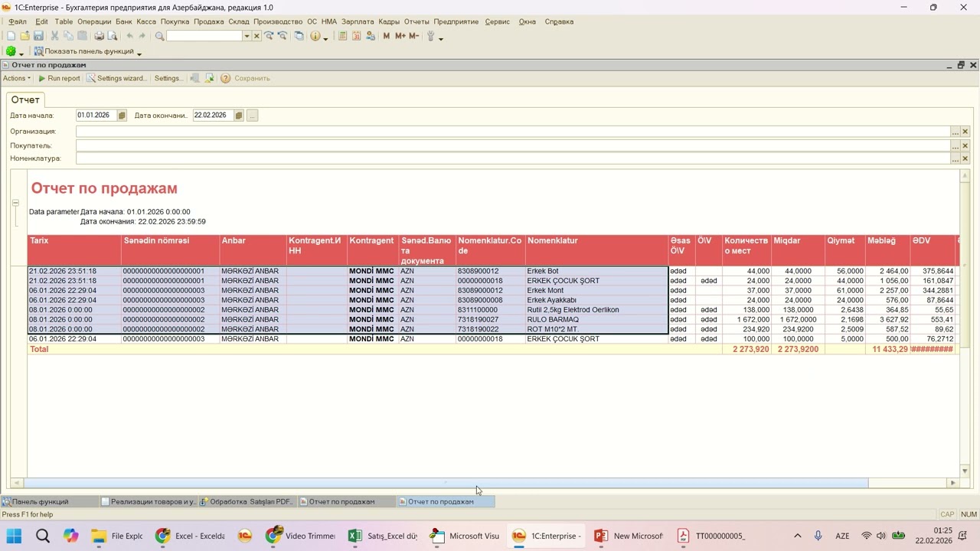Click the search clear X button
The width and height of the screenshot is (980, 551).
(x=256, y=36)
